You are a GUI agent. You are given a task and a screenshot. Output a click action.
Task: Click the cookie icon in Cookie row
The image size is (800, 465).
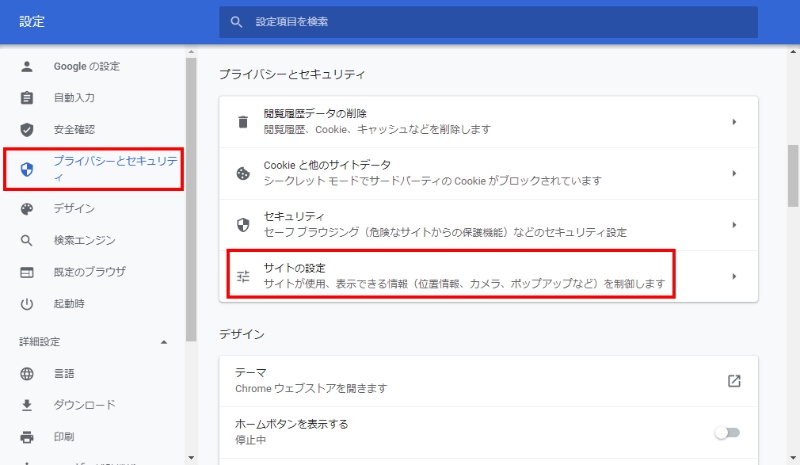[x=242, y=173]
